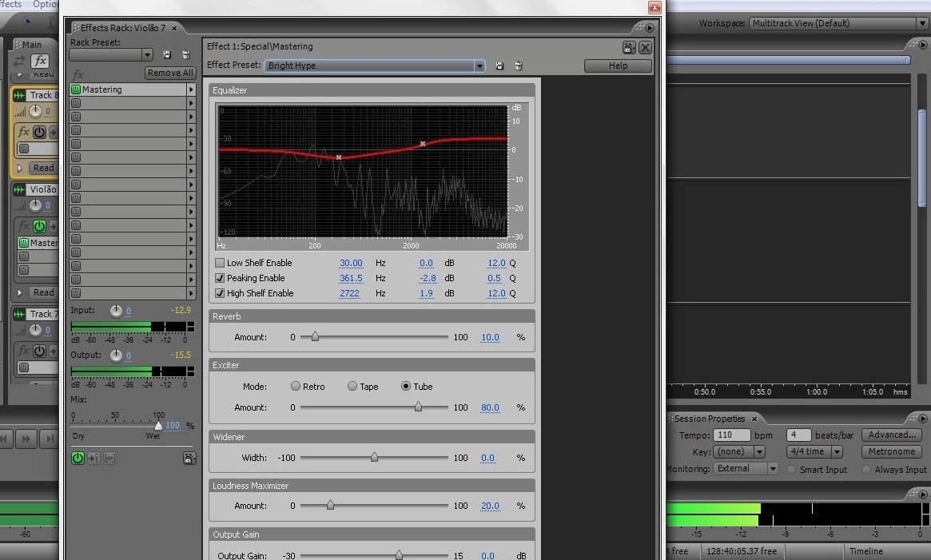
Task: Select the Effects Rack: Violão 7 tab
Action: pos(123,28)
